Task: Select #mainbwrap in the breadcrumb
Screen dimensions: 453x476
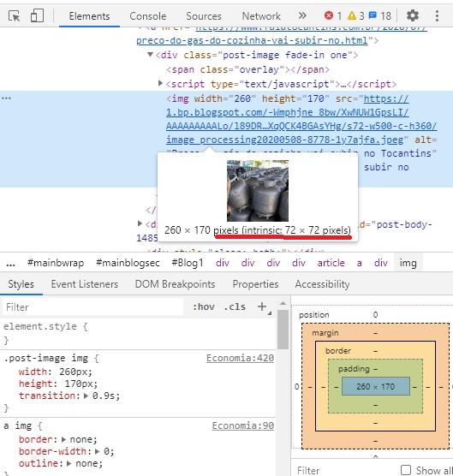Action: [x=56, y=263]
